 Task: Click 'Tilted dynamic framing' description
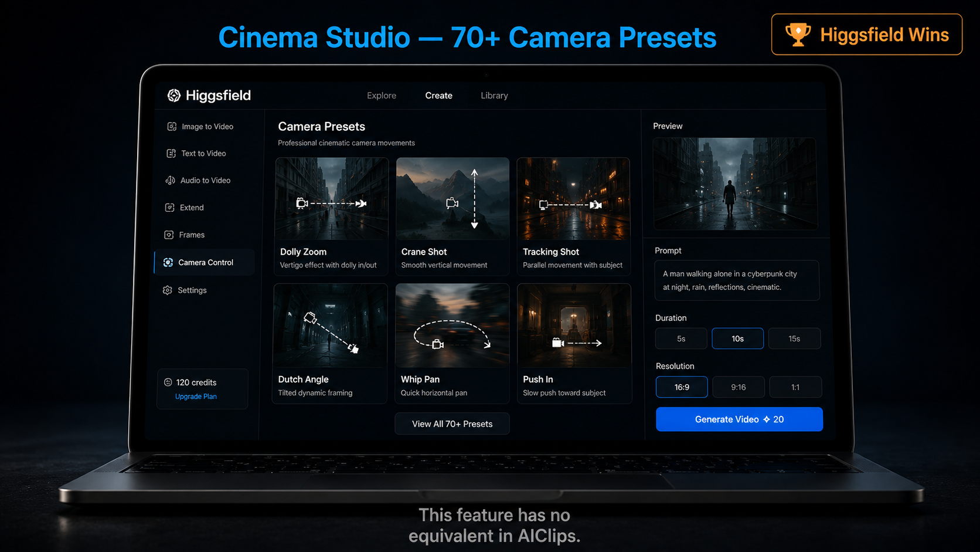[315, 393]
